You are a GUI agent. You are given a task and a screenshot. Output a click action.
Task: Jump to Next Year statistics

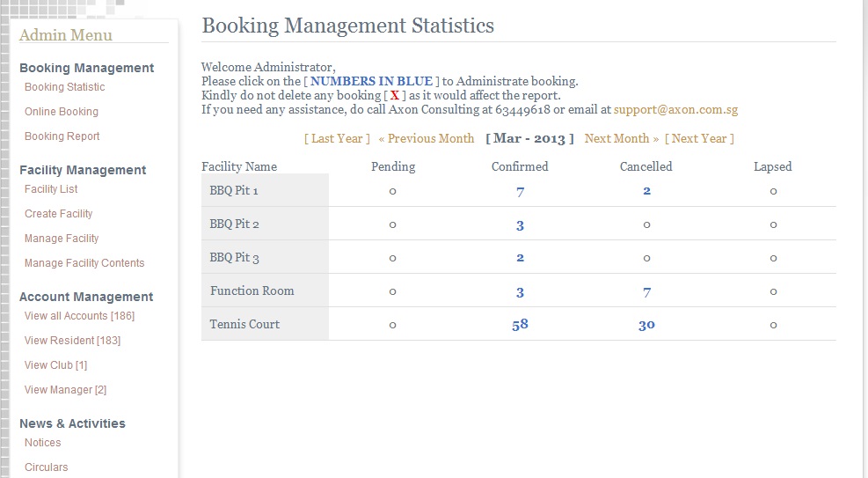(x=699, y=138)
